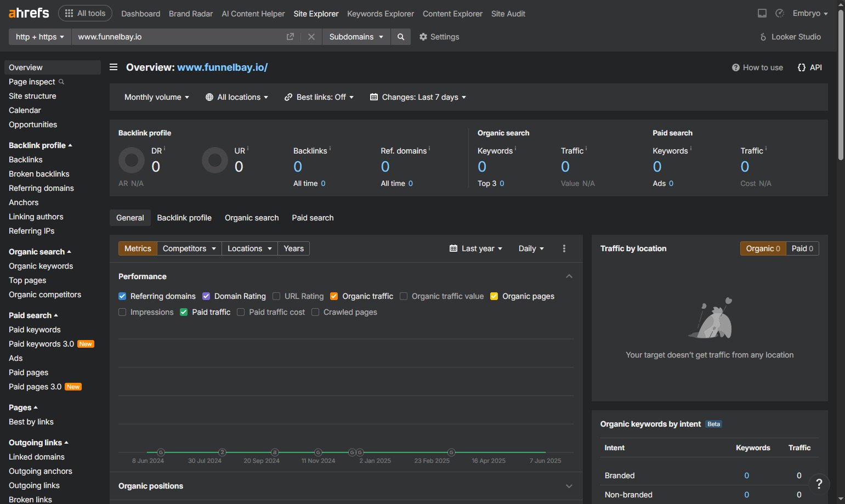Click the Google update marker near 23 Feb 2025
The height and width of the screenshot is (504, 845).
451,452
